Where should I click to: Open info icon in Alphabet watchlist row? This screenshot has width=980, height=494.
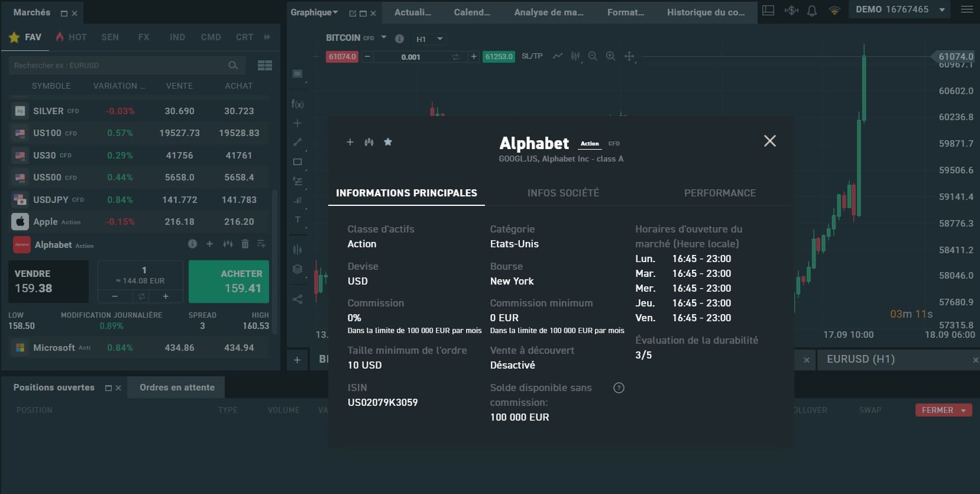[x=192, y=244]
